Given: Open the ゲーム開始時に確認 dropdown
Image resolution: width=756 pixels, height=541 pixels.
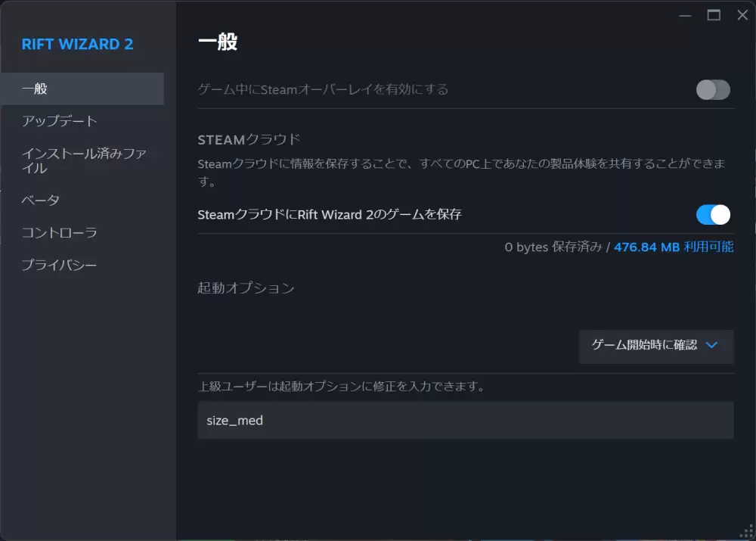Looking at the screenshot, I should click(655, 346).
